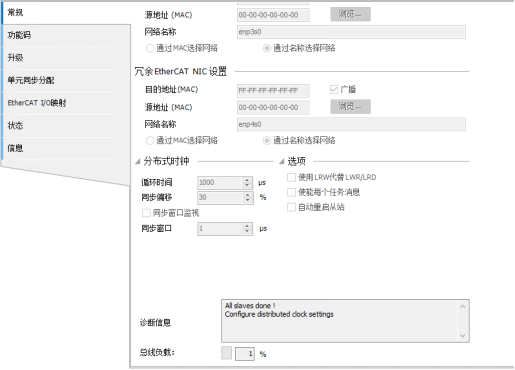Click the 同步窗口 field showing 1

click(220, 229)
